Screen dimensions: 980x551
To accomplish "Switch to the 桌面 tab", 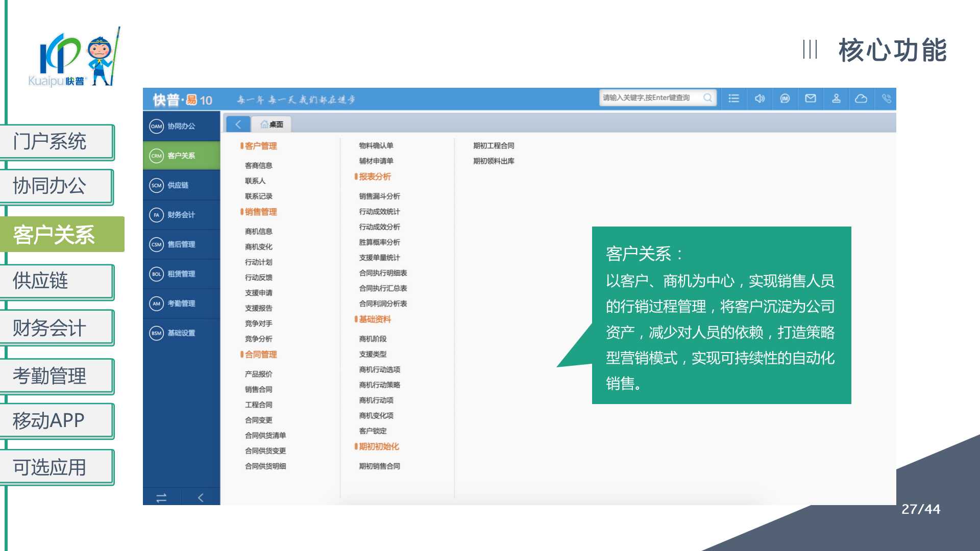I will point(272,124).
